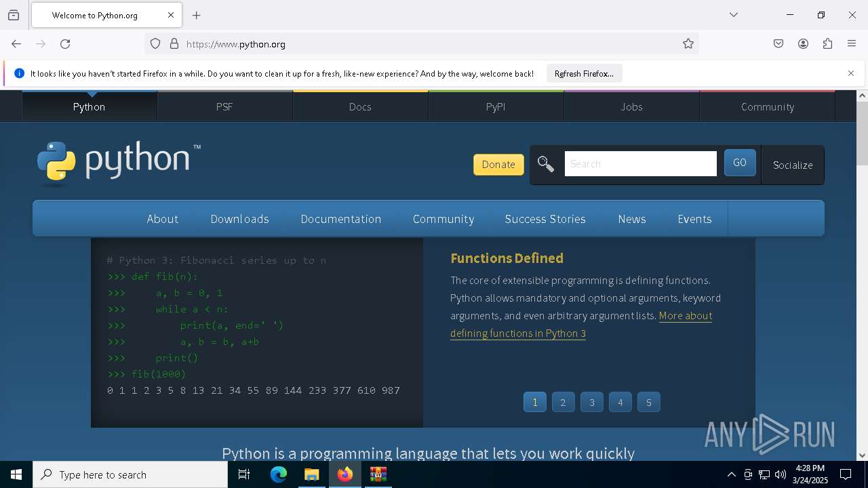
Task: Open tracking protection shield icon
Action: pyautogui.click(x=155, y=44)
